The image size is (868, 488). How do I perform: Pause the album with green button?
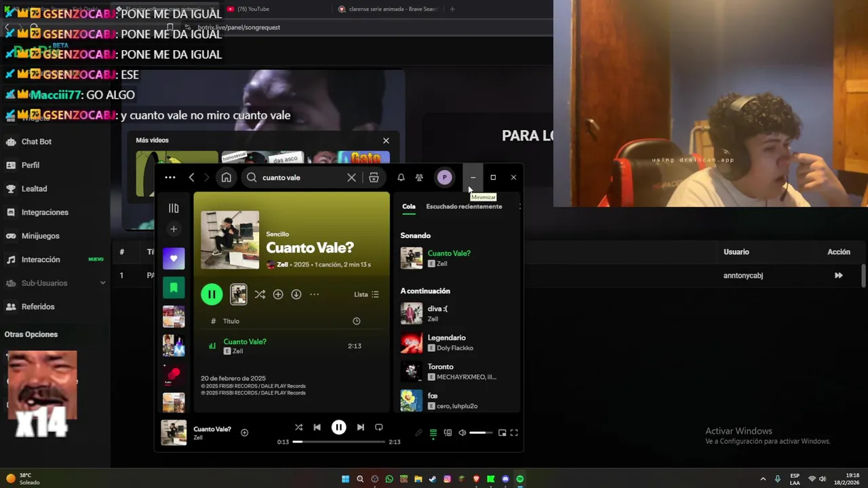(x=212, y=294)
